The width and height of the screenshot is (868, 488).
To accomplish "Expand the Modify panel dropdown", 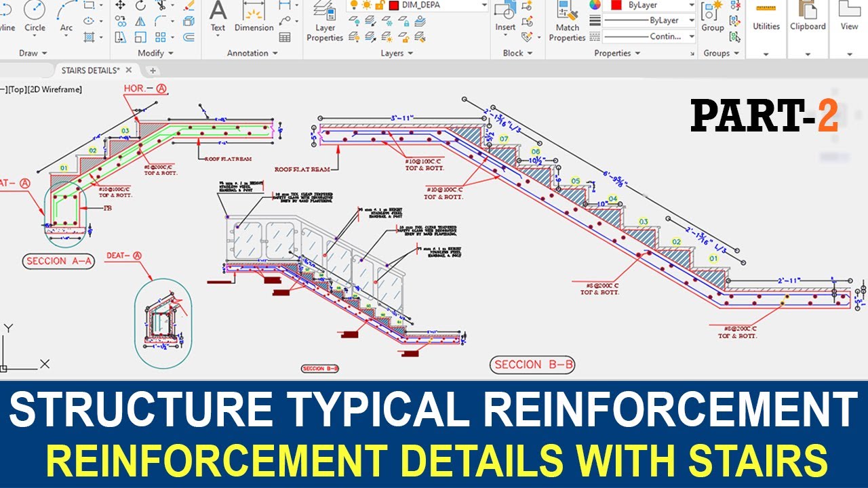I will pos(155,53).
